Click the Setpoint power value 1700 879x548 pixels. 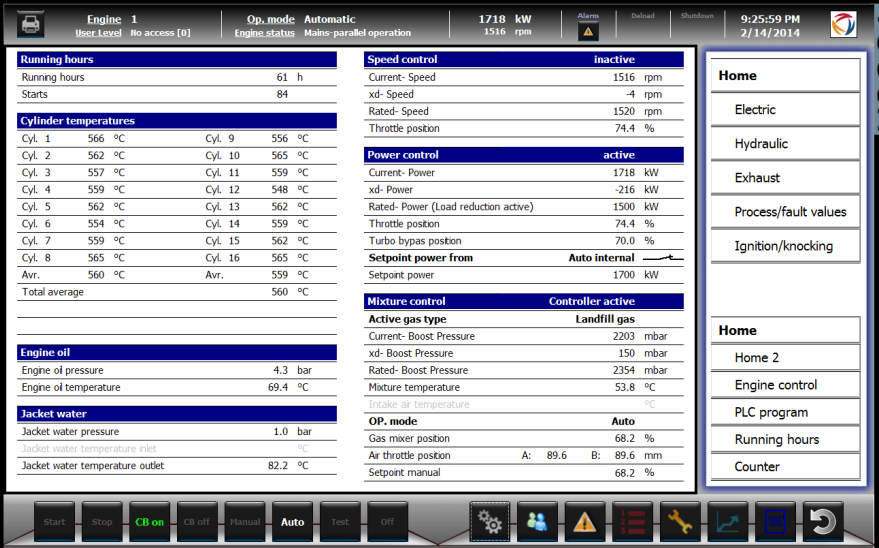pos(623,275)
